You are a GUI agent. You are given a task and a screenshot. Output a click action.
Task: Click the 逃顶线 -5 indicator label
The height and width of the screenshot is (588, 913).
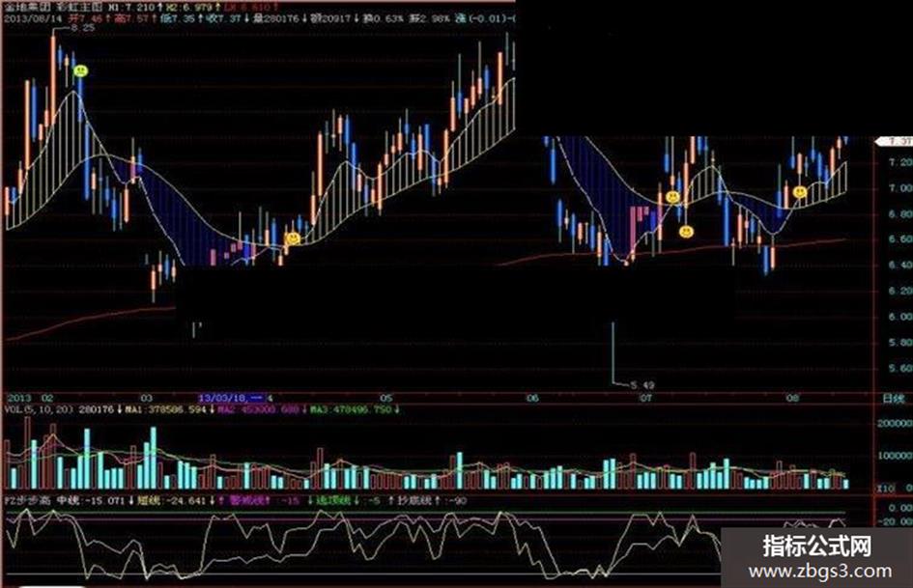click(348, 501)
